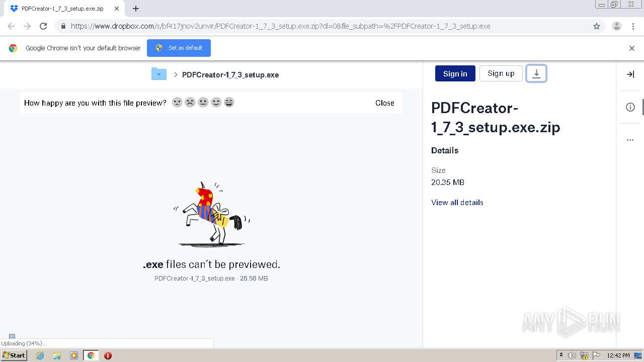Open View all details link

click(457, 202)
